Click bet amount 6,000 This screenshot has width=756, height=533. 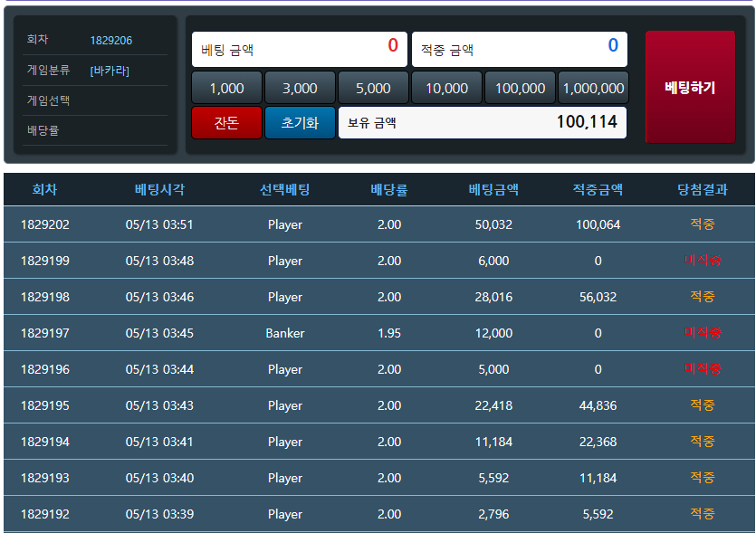[493, 261]
